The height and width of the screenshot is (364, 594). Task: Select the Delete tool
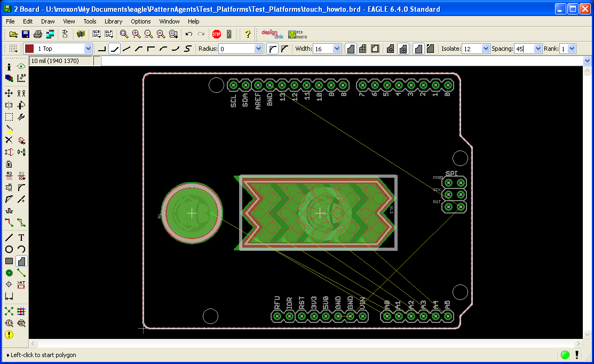point(9,140)
